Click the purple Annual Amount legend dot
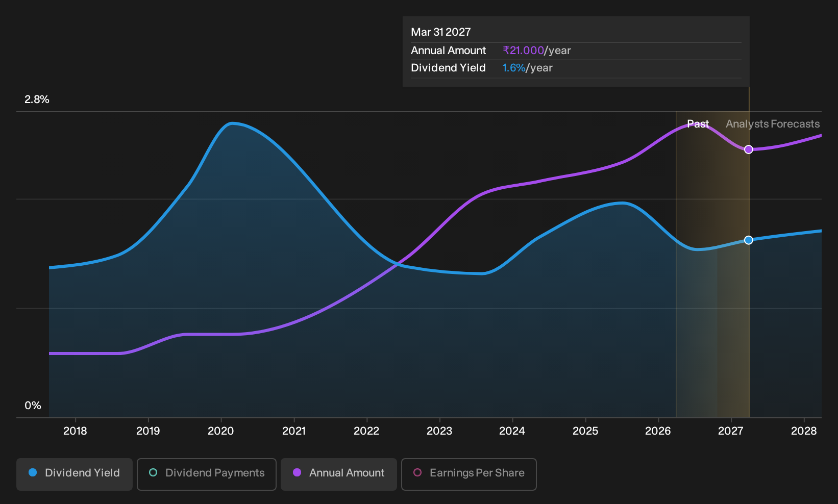 pyautogui.click(x=297, y=473)
